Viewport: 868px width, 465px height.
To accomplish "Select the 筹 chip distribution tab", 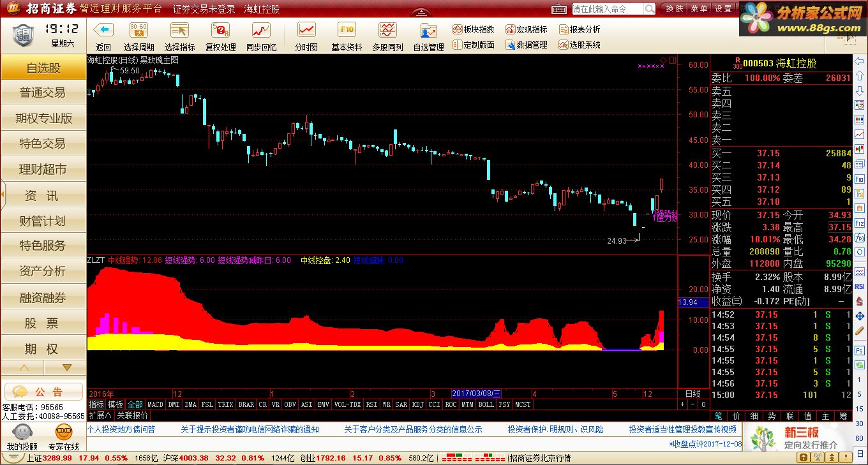I will point(844,416).
